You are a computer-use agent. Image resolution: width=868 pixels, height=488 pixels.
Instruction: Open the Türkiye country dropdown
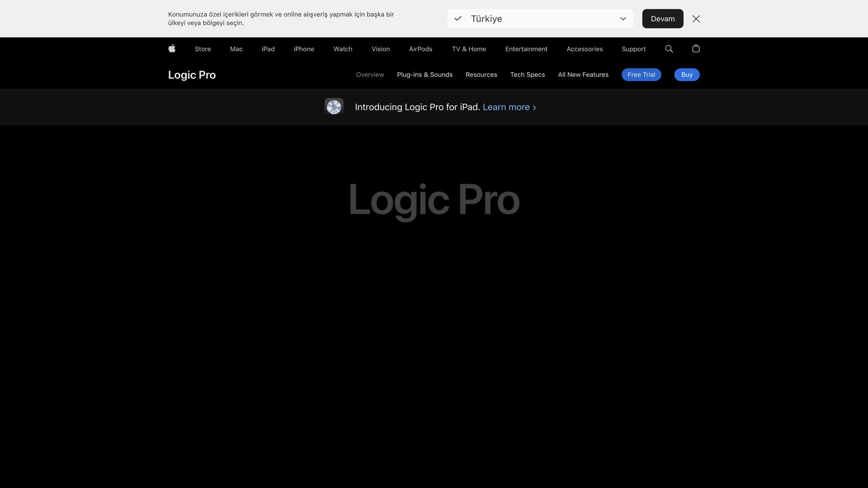coord(540,19)
